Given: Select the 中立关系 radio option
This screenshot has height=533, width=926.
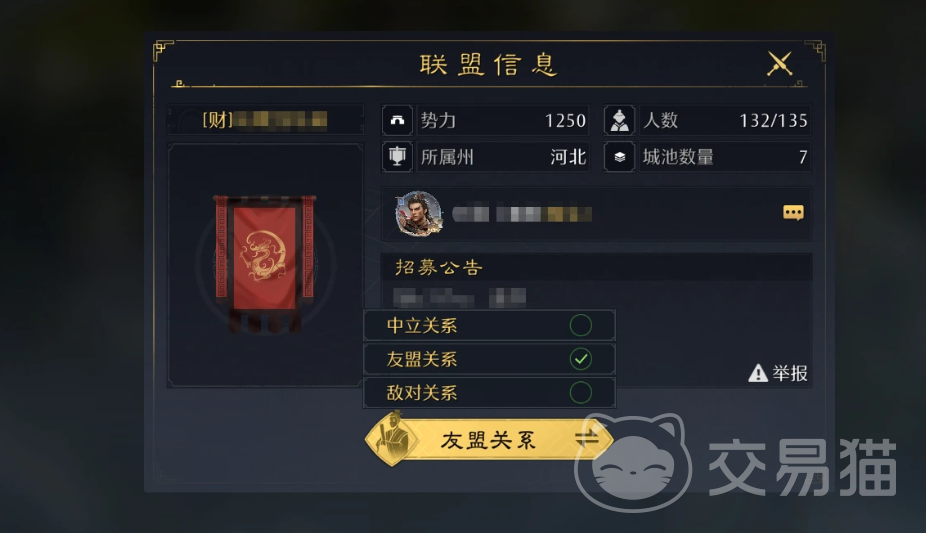Looking at the screenshot, I should click(581, 325).
